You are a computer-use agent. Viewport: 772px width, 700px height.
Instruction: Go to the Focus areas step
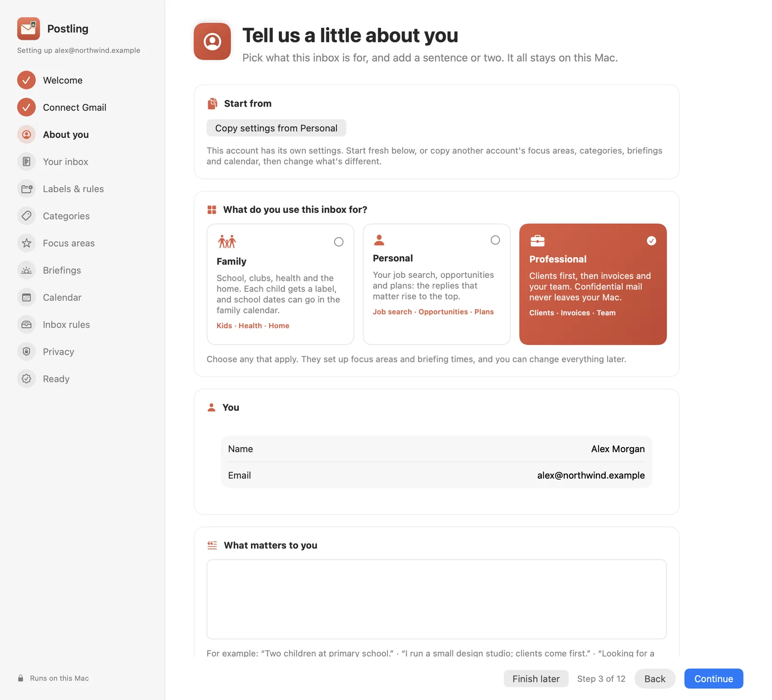tap(69, 243)
